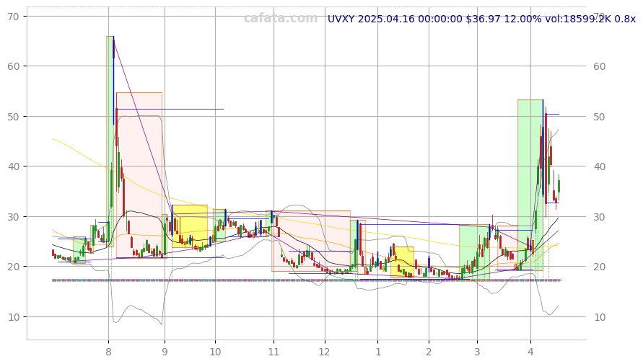Click left y-axis label 10
Image resolution: width=643 pixels, height=364 pixels.
coord(14,317)
